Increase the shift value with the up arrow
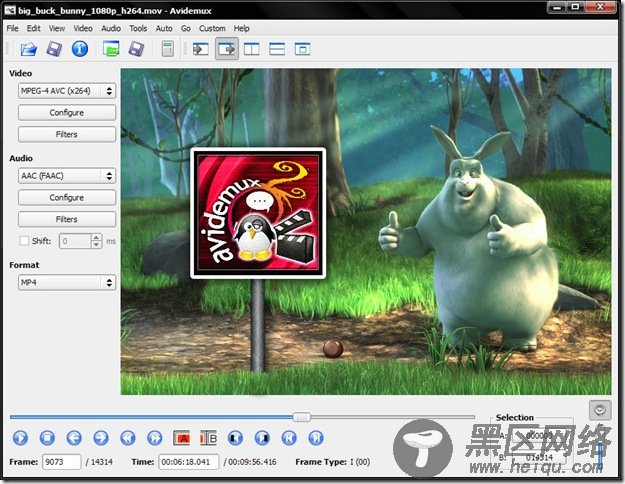Image resolution: width=625 pixels, height=484 pixels. 96,237
